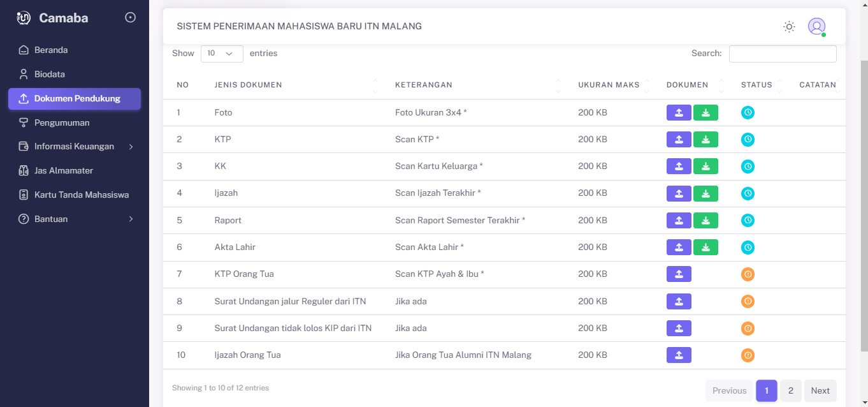Screen dimensions: 868x407
Task: Click orange warning status for Ijazah Orang Tua
Action: coord(748,355)
